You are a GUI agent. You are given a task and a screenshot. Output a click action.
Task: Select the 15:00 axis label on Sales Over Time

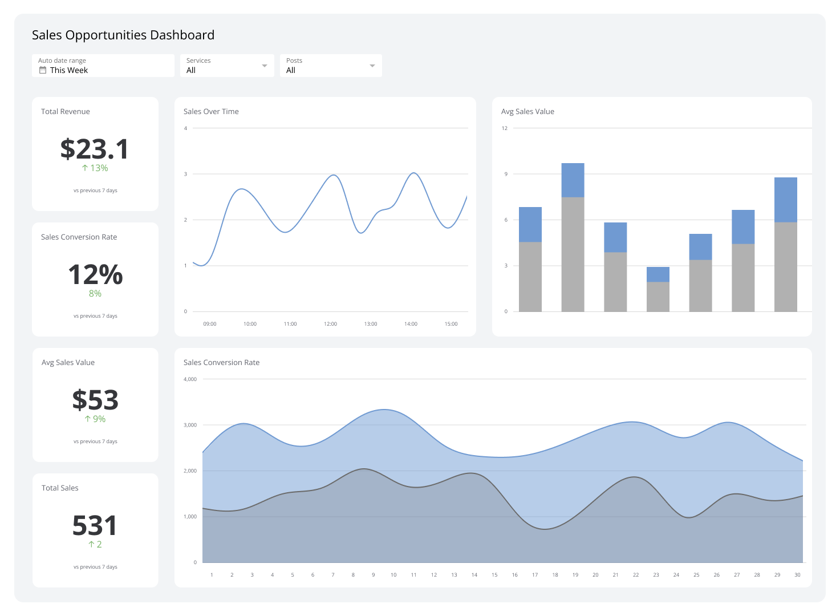click(451, 323)
